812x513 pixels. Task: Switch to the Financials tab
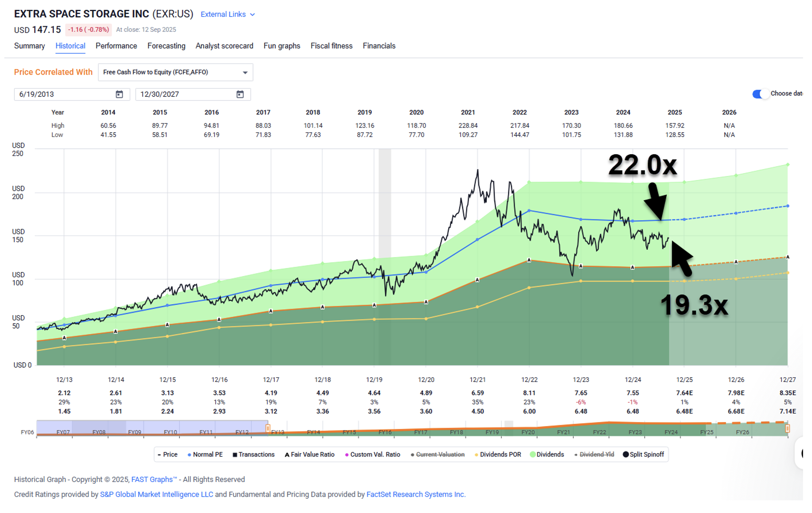(x=379, y=46)
